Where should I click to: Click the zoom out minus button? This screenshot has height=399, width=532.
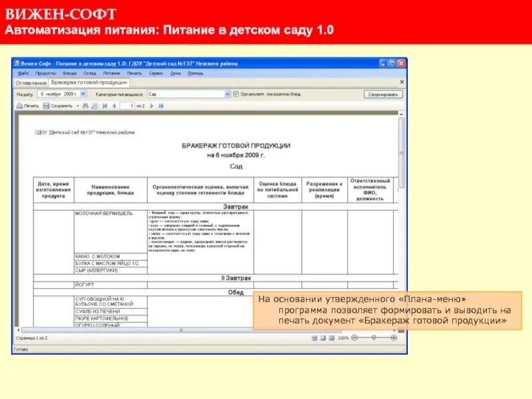click(354, 338)
